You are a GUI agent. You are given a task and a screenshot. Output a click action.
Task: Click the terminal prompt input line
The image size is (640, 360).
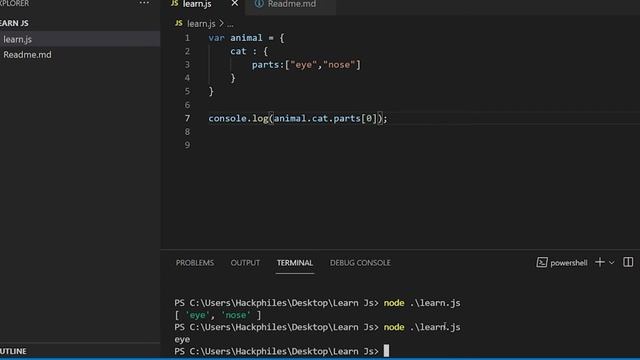click(282, 351)
